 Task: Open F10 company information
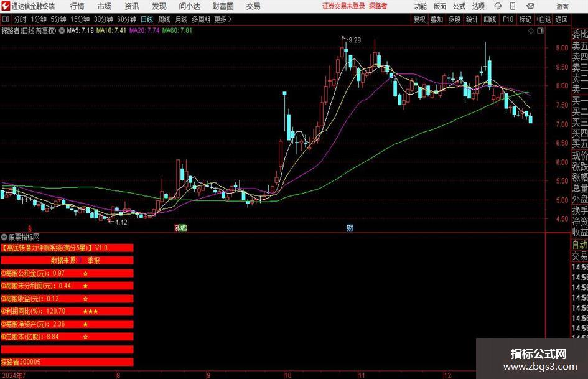coord(508,19)
